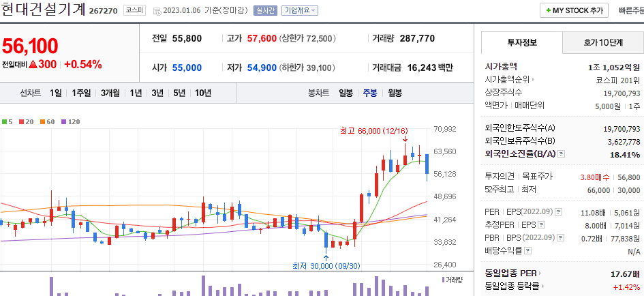The height and width of the screenshot is (296, 644).
Task: Switch to the 주봉 candlestick chart
Action: pyautogui.click(x=369, y=93)
